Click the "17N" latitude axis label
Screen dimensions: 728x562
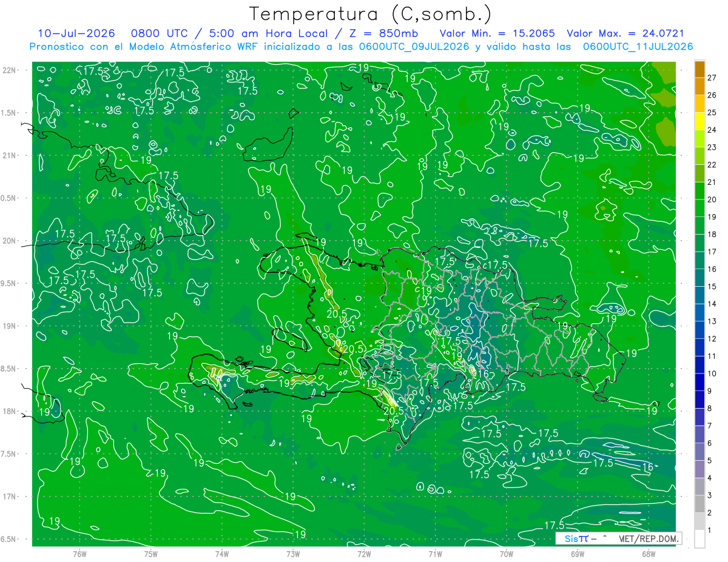pos(10,497)
